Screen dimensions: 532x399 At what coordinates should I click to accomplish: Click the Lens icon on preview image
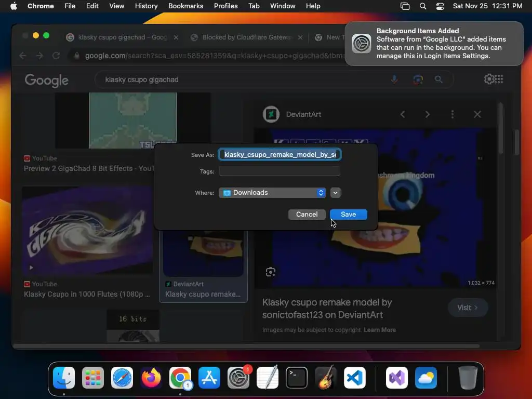pyautogui.click(x=270, y=272)
